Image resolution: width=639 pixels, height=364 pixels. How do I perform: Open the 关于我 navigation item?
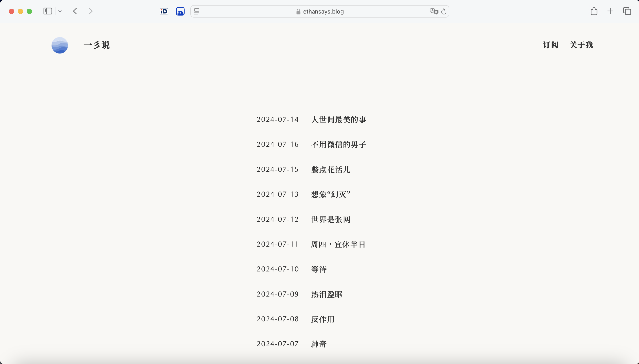[581, 45]
